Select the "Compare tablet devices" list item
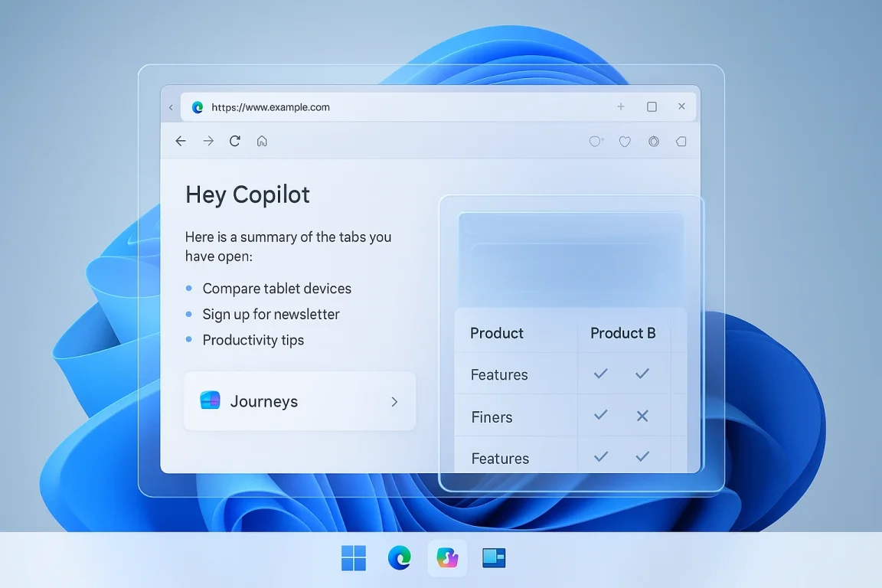The image size is (882, 588). 276,289
